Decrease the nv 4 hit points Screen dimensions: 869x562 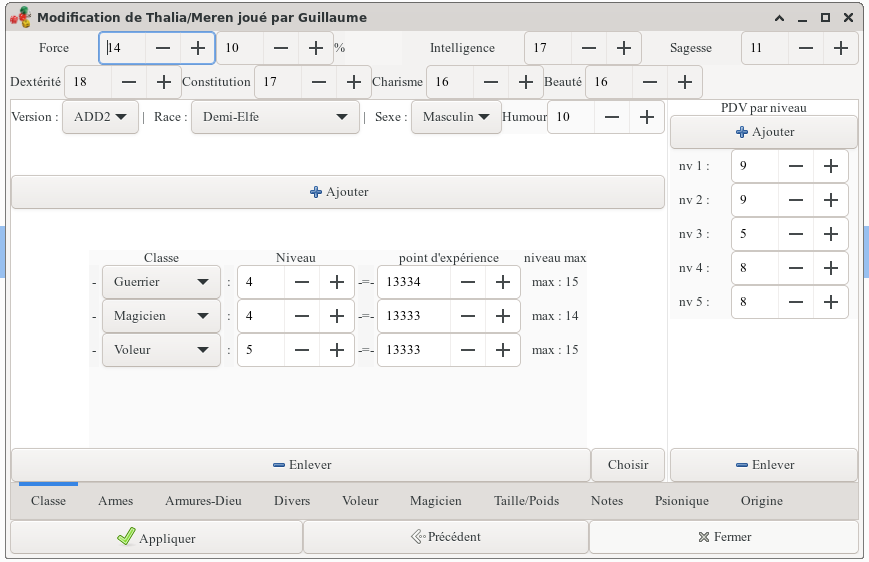pos(796,268)
